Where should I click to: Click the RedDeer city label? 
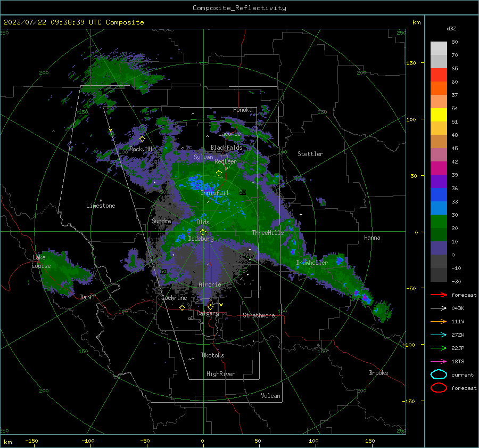pyautogui.click(x=226, y=161)
